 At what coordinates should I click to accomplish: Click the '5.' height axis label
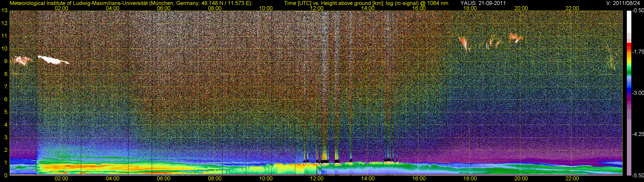(x=6, y=112)
